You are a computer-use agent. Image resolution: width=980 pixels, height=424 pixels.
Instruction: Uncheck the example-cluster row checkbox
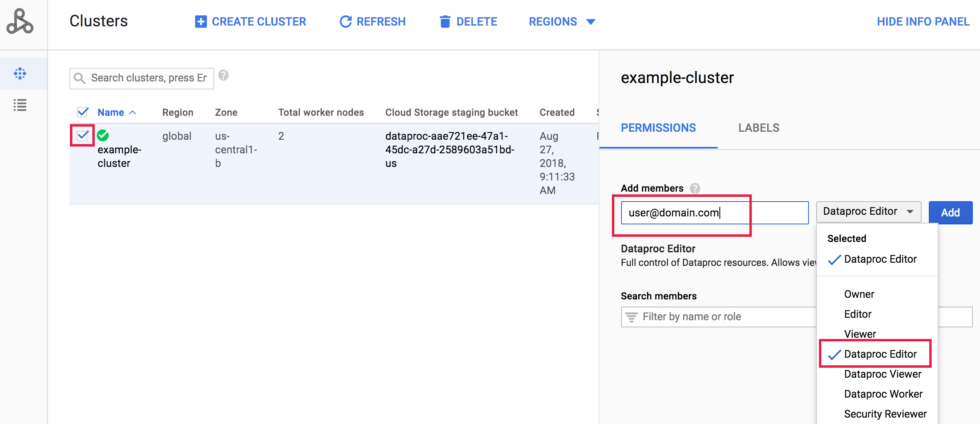83,136
